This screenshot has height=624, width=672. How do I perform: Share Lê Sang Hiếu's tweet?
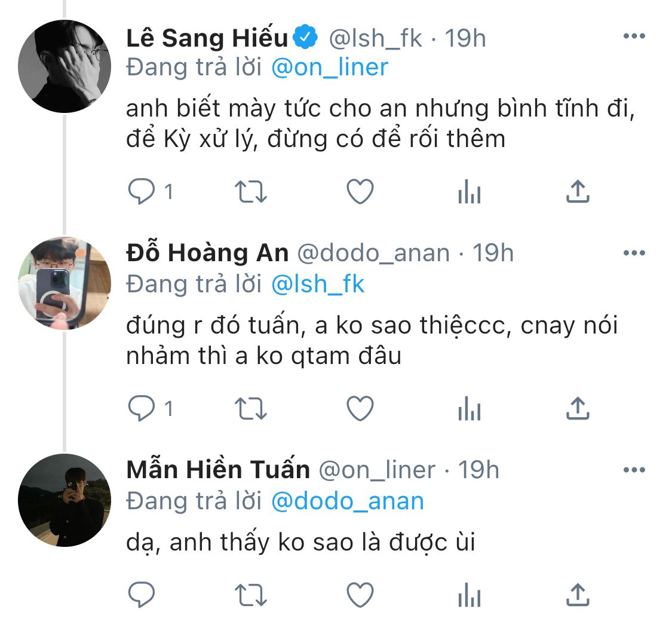(x=577, y=192)
